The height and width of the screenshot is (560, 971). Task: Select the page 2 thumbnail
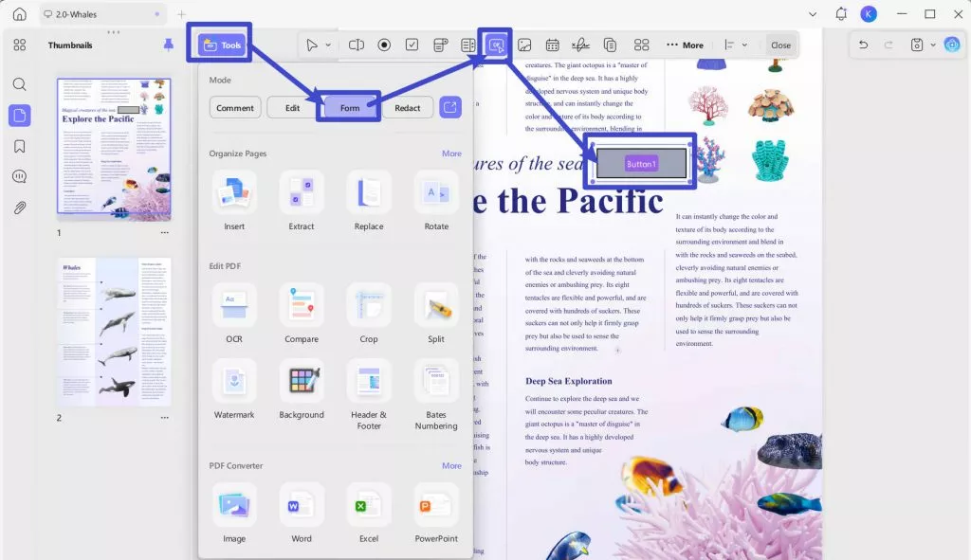pos(114,332)
